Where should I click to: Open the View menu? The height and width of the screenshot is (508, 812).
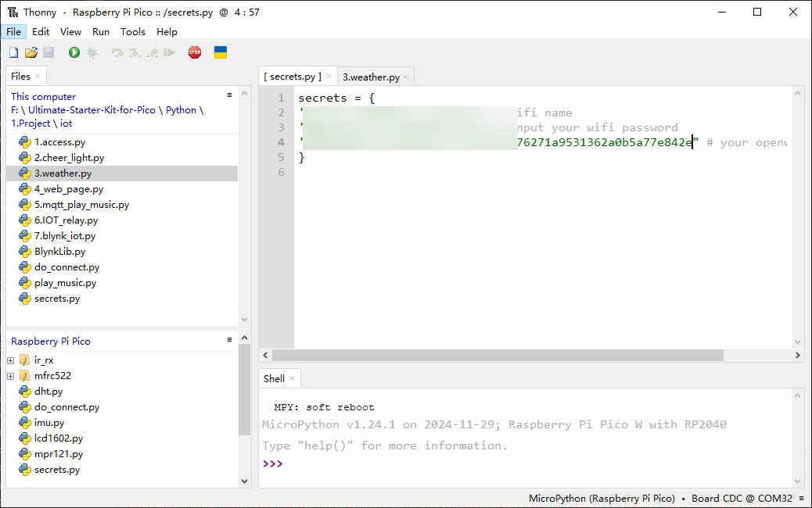click(70, 31)
